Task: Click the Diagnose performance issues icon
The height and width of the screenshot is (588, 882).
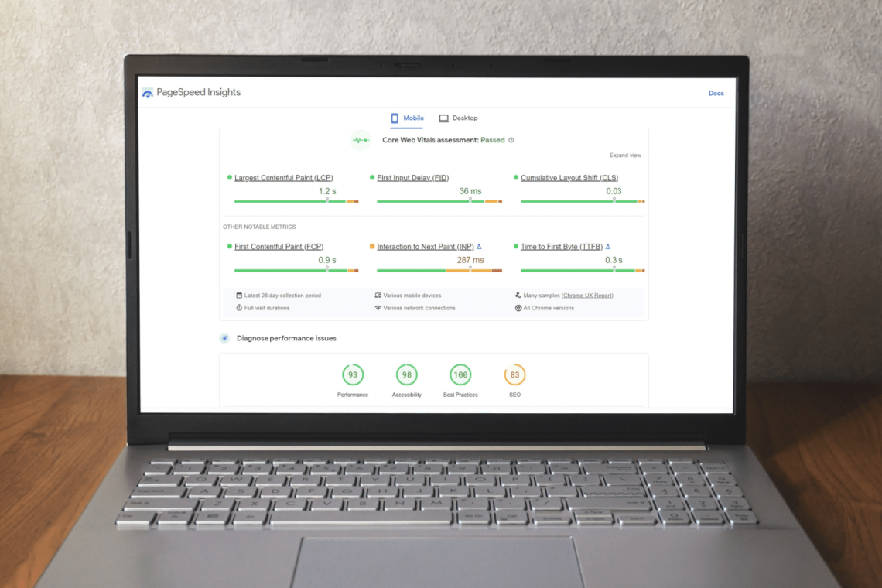Action: click(225, 338)
